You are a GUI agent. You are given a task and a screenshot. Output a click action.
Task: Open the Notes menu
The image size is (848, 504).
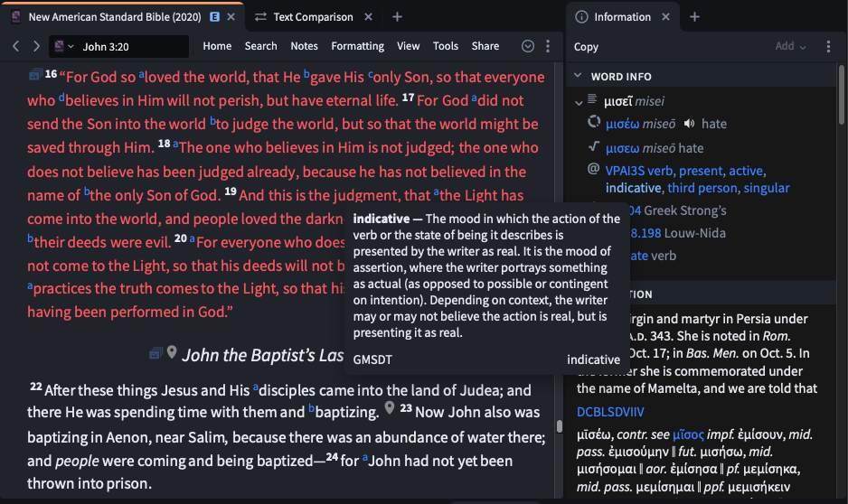pos(304,46)
